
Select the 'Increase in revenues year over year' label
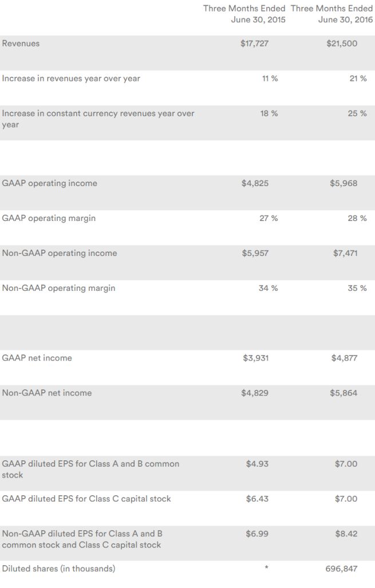71,78
